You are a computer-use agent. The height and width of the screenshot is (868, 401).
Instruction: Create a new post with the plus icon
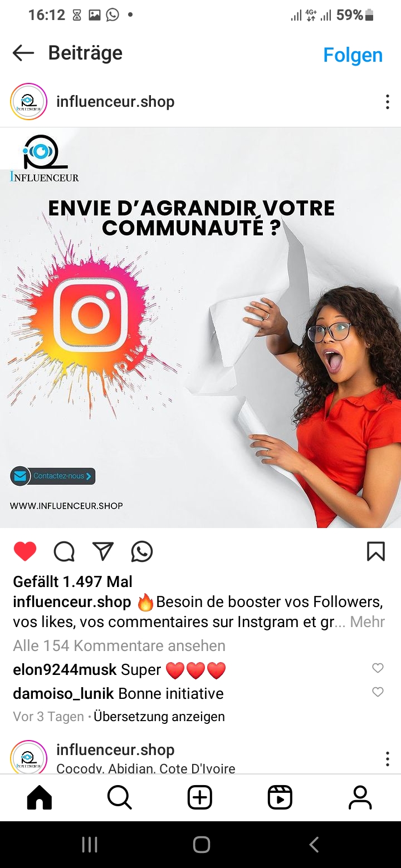(x=200, y=798)
